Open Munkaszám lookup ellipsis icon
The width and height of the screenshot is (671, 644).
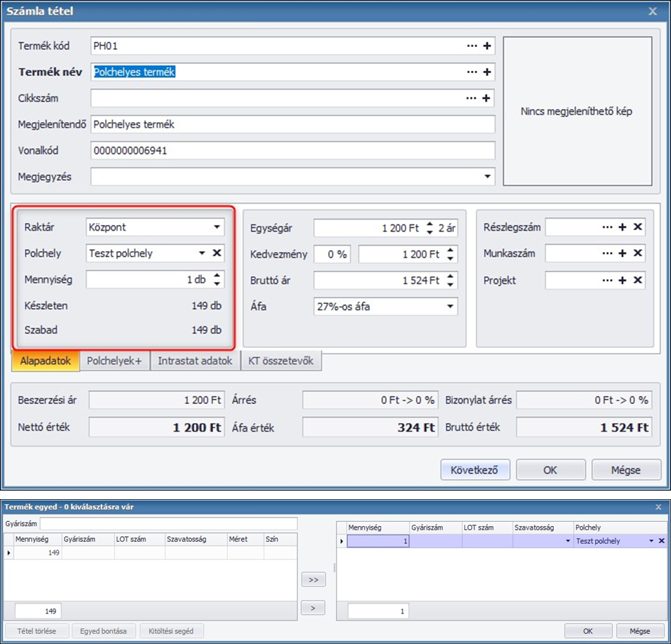tap(607, 253)
